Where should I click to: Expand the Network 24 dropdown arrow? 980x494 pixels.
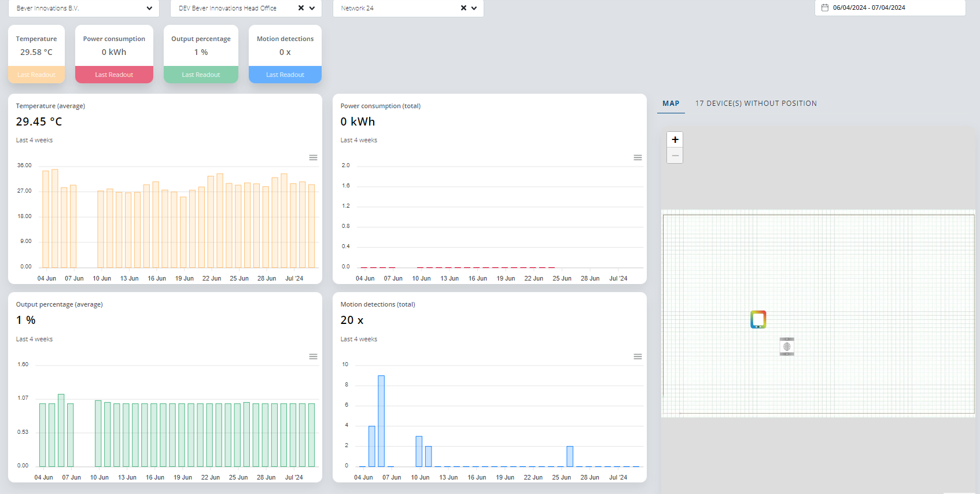coord(474,8)
